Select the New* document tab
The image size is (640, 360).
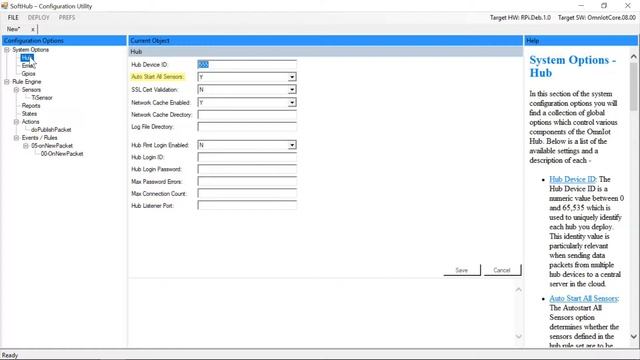[13, 29]
